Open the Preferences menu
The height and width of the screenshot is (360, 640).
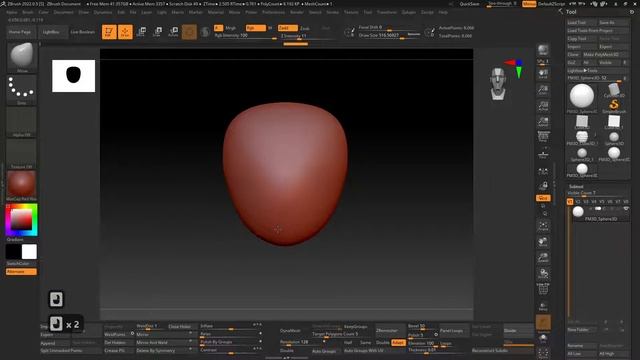[x=273, y=12]
